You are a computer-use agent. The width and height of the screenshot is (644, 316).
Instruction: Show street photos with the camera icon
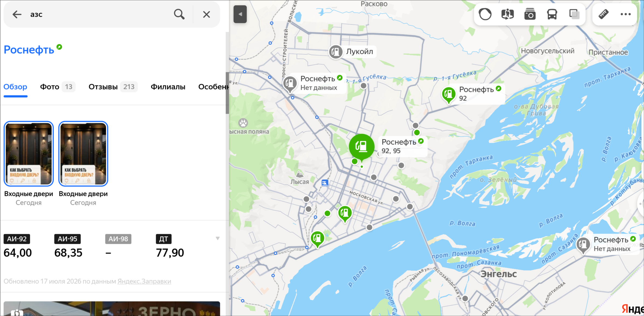coord(530,14)
